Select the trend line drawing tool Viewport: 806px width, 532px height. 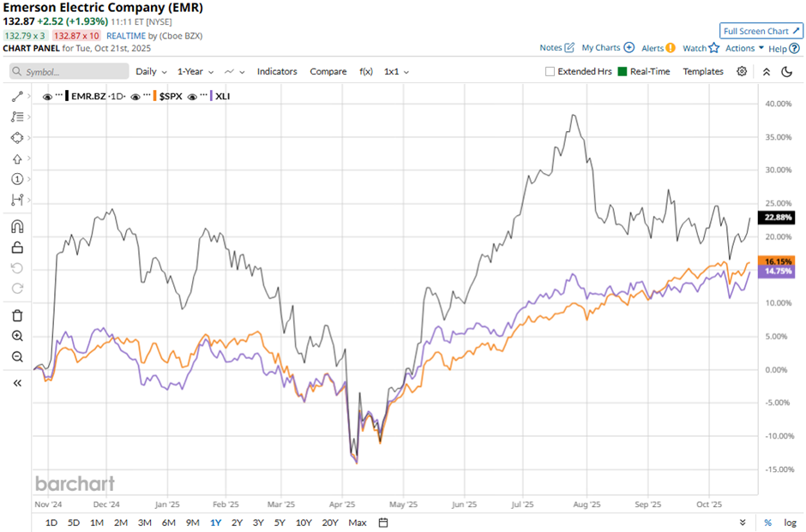coord(17,97)
